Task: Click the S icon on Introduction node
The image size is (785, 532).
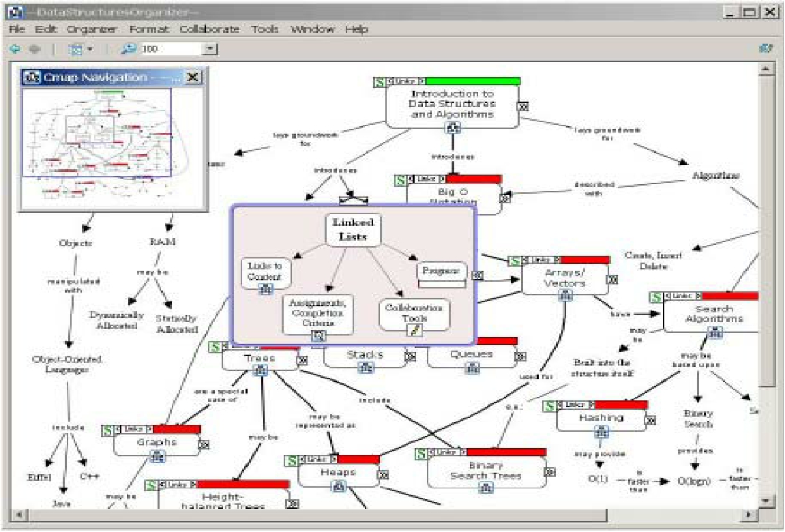Action: coord(381,82)
